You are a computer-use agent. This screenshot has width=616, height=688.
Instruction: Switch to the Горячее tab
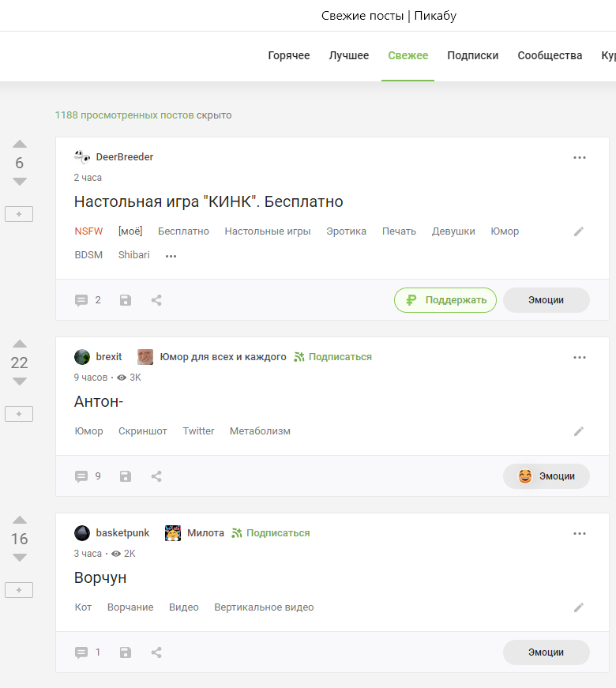pyautogui.click(x=288, y=55)
